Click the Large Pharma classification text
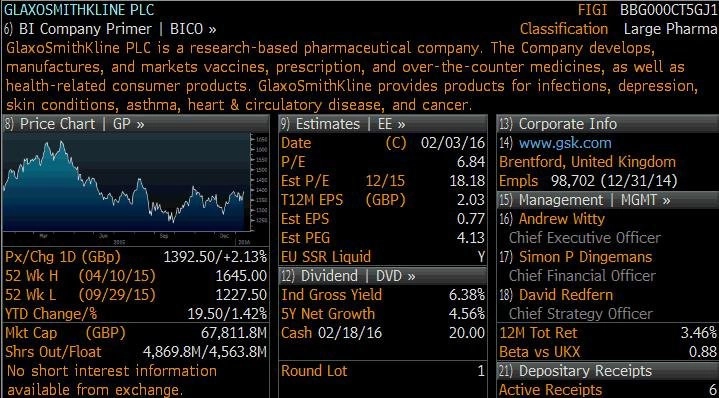Viewport: 719px width, 398px height. point(670,29)
